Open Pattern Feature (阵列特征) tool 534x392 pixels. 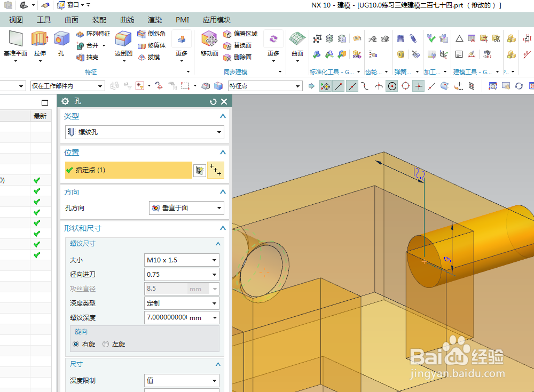click(93, 34)
